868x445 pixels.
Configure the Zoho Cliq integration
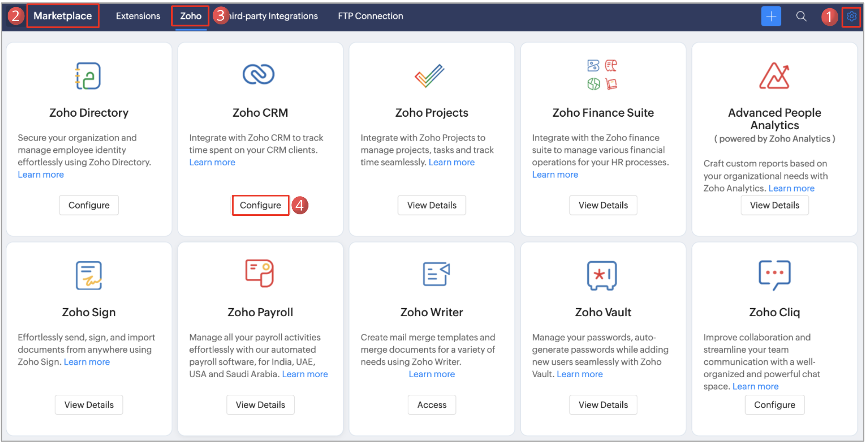tap(774, 405)
